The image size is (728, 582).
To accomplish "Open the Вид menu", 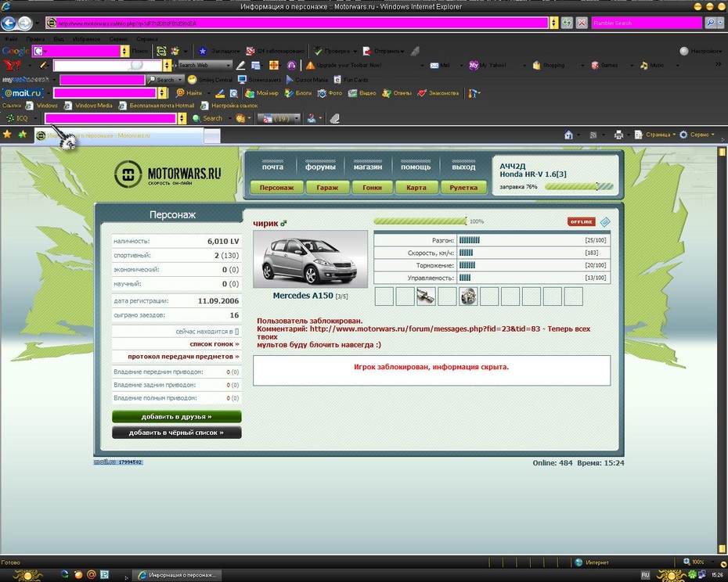I will pyautogui.click(x=59, y=39).
